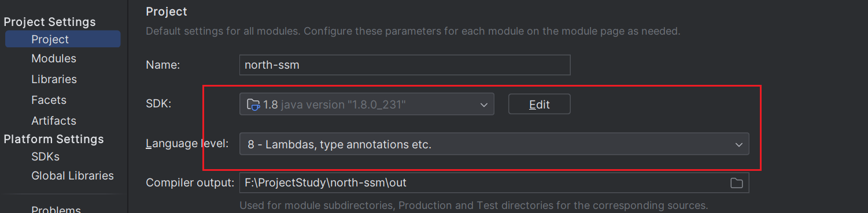The height and width of the screenshot is (213, 868).
Task: Click the folder icon in Compiler output field
Action: pyautogui.click(x=736, y=183)
